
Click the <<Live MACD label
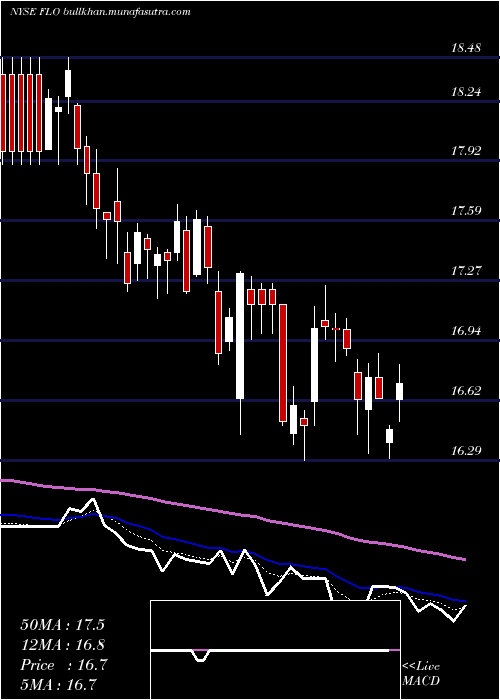pos(421,673)
